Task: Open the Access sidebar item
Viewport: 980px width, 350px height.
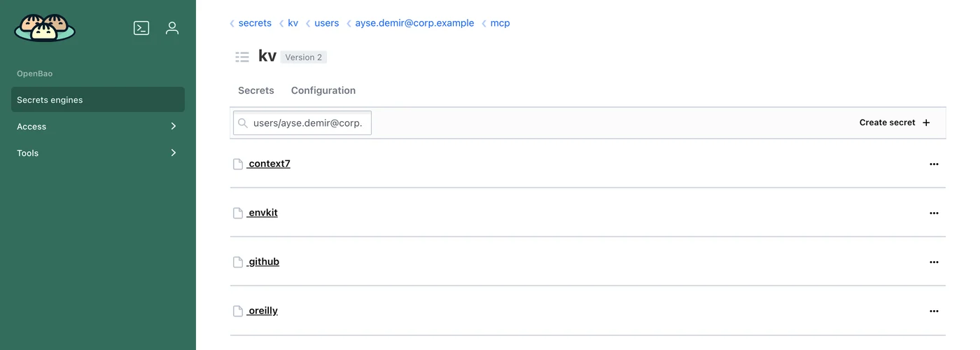Action: click(98, 126)
